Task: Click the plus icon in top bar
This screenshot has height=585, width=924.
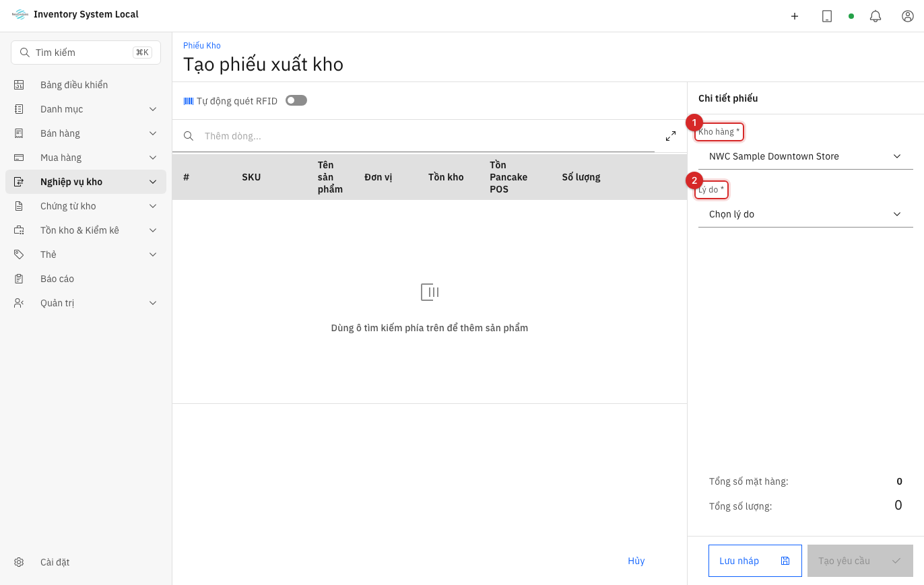Action: [795, 16]
